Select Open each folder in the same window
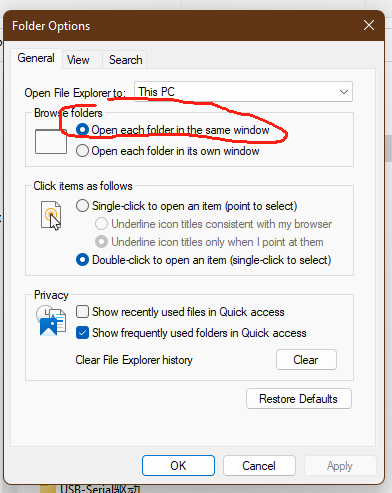The width and height of the screenshot is (392, 493). (x=172, y=130)
